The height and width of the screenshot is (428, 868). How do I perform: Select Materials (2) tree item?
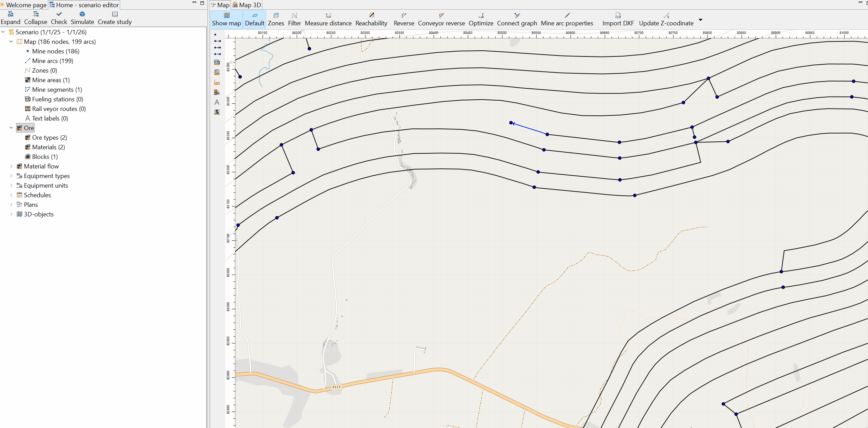(x=49, y=147)
